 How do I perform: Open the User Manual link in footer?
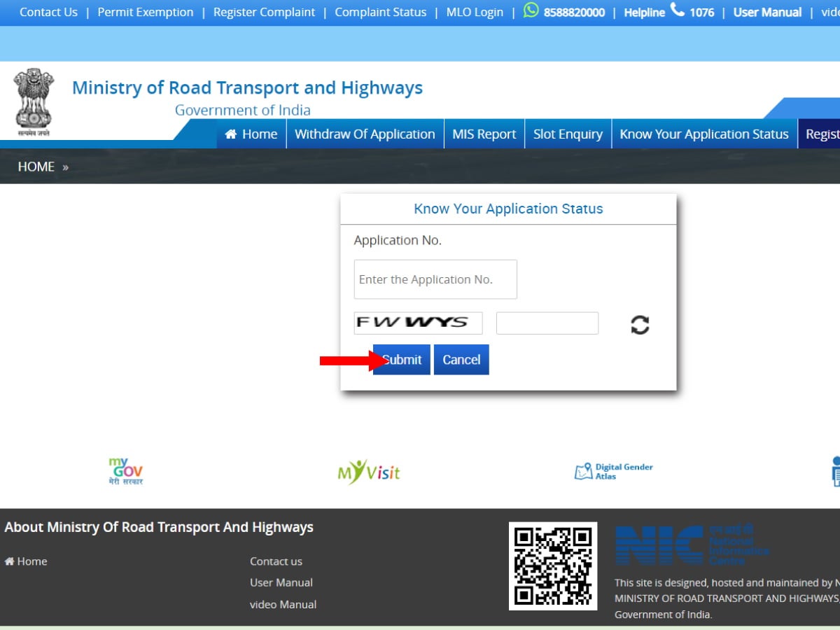pyautogui.click(x=281, y=582)
